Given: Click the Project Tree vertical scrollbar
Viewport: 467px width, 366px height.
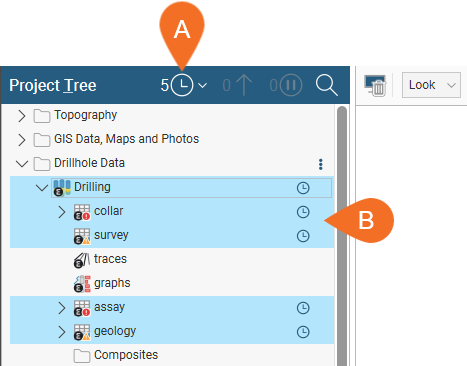Looking at the screenshot, I should 342,235.
